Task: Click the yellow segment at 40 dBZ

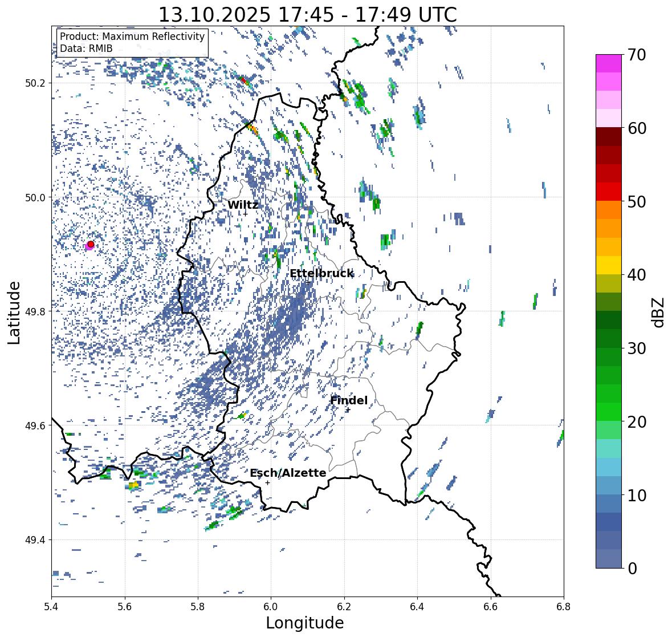Action: click(x=608, y=265)
